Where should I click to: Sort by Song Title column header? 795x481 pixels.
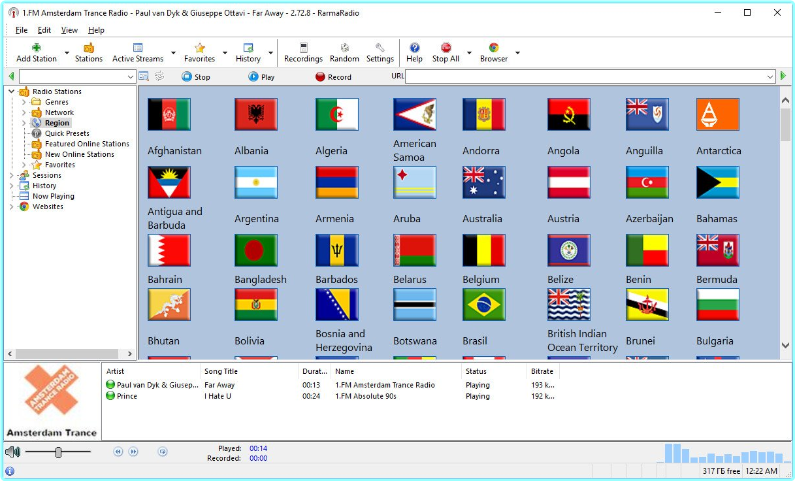(250, 372)
